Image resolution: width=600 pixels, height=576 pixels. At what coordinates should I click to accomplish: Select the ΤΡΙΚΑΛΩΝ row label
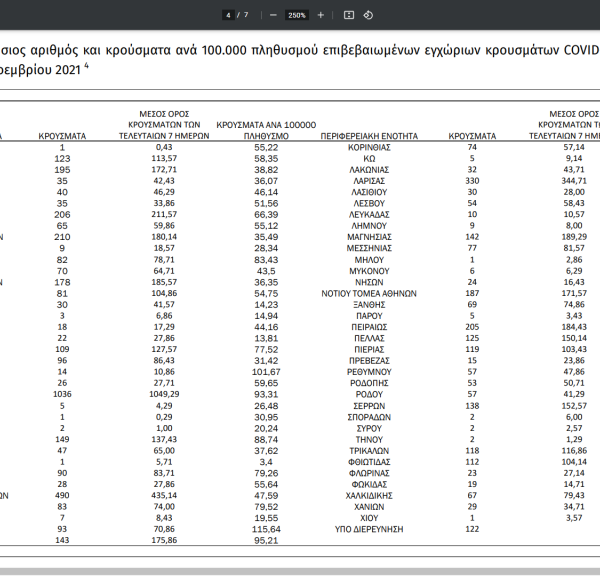coord(369,451)
